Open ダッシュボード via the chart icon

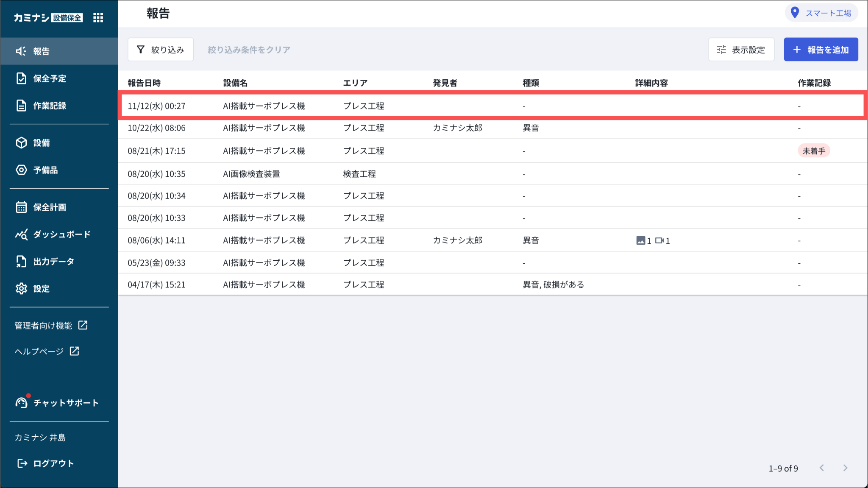point(21,234)
